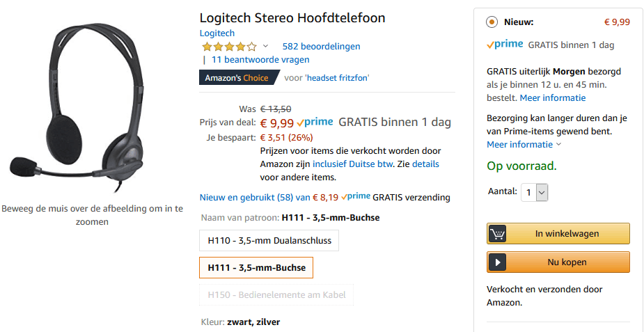Expand the Meer informatie chevron about Prime delivery
This screenshot has width=644, height=332.
(558, 145)
